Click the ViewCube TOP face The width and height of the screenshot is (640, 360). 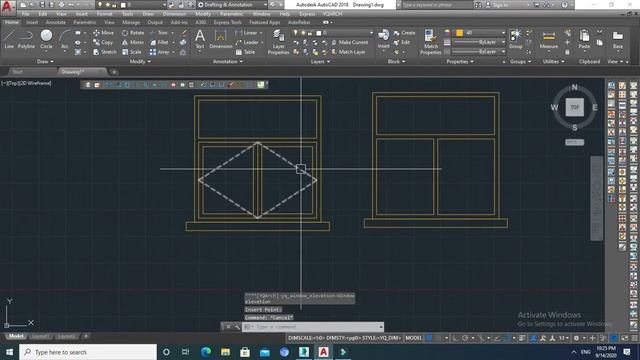tap(574, 107)
